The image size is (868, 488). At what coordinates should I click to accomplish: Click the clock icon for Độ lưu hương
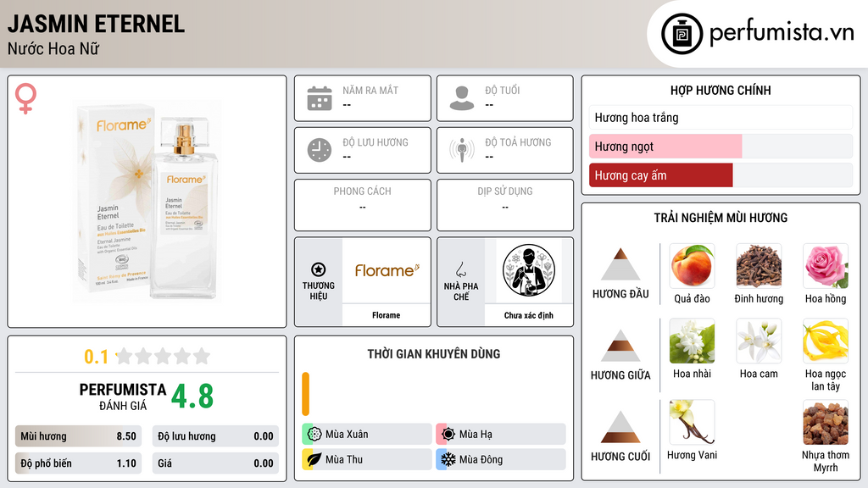[320, 150]
